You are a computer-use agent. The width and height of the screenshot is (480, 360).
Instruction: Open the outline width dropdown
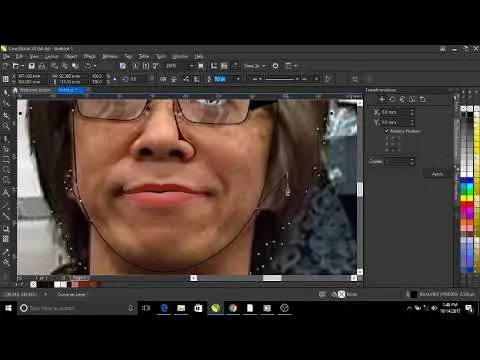tap(238, 79)
